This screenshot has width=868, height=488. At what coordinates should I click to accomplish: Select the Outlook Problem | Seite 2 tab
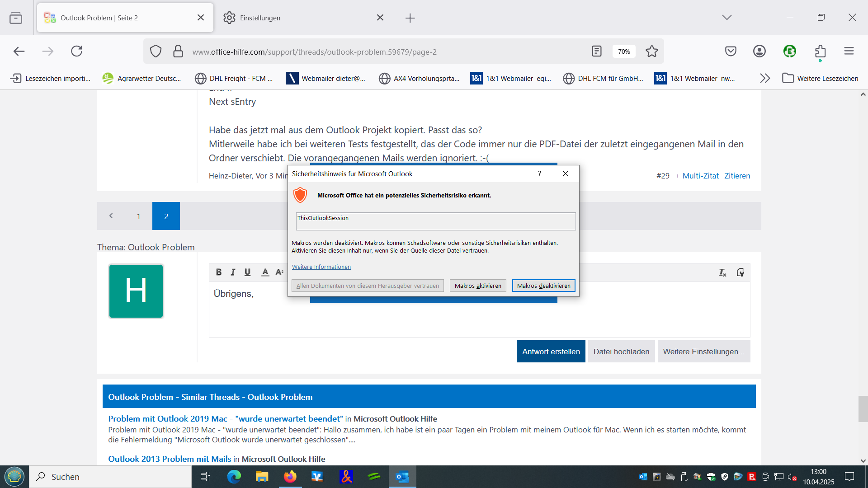click(125, 18)
